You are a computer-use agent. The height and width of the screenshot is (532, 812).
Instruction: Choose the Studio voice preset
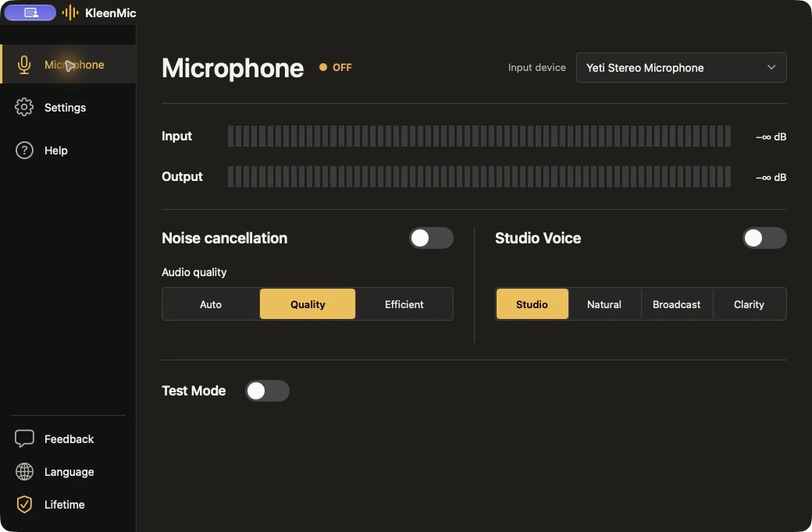532,304
